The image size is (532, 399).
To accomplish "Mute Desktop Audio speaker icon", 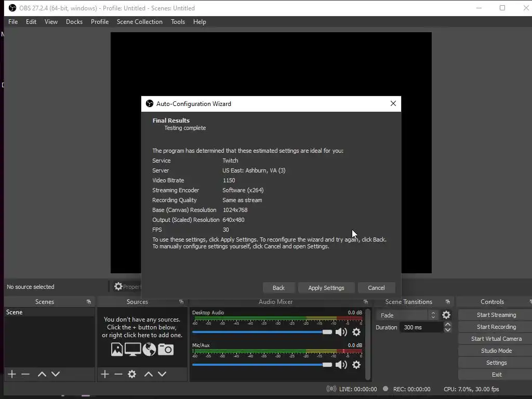I will click(x=341, y=332).
